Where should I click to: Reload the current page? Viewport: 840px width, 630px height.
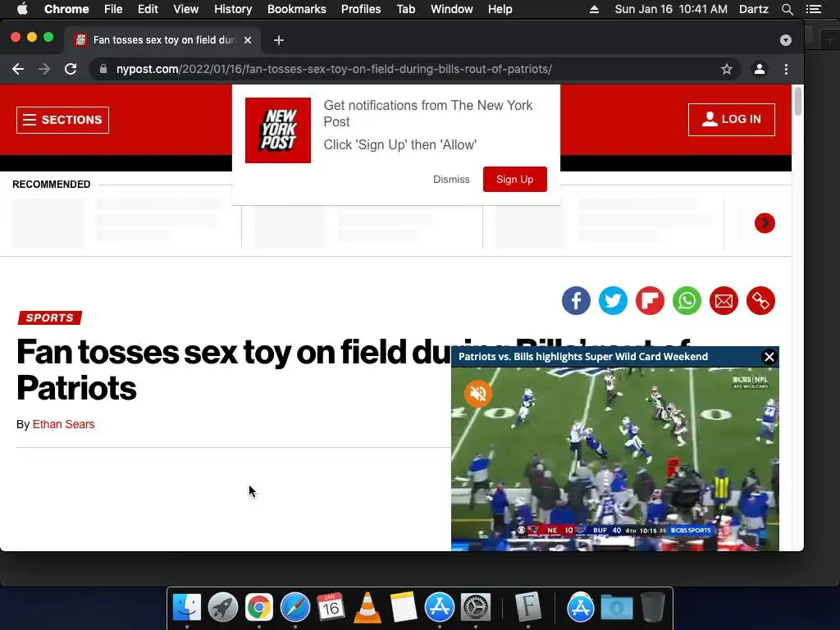pos(71,69)
